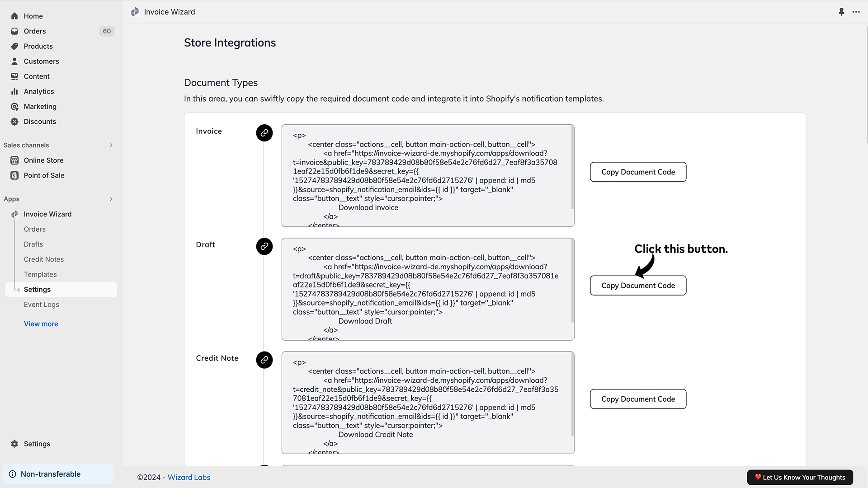Viewport: 868px width, 488px height.
Task: Open the Wizard Labs footer link
Action: [189, 477]
